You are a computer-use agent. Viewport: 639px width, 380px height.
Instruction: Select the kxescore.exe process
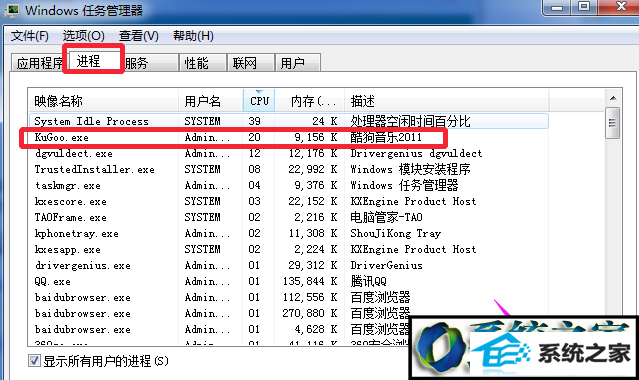(289, 201)
